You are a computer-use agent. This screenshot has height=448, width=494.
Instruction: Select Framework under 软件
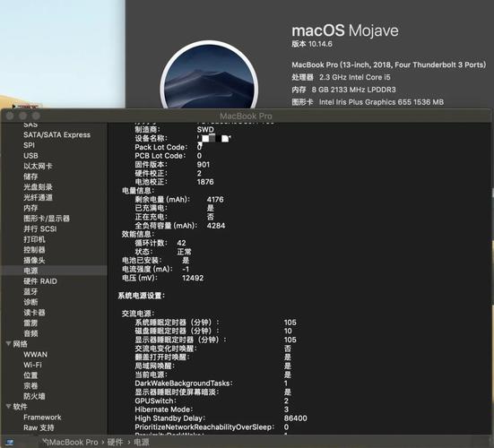click(x=42, y=417)
